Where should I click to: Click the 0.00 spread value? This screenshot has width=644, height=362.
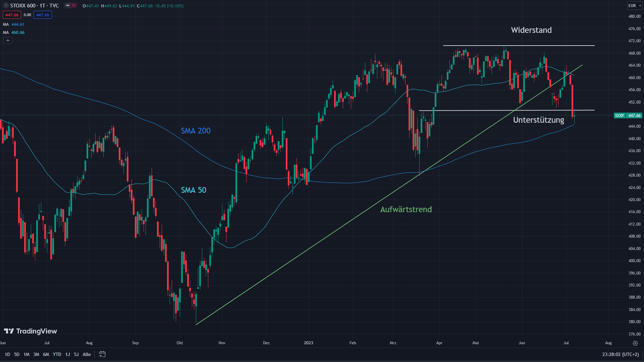click(28, 15)
